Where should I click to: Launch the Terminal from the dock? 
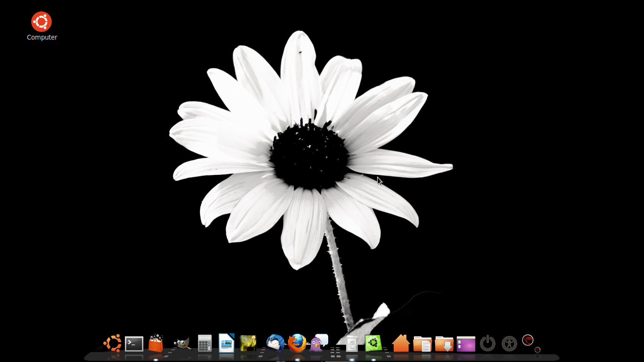[134, 344]
